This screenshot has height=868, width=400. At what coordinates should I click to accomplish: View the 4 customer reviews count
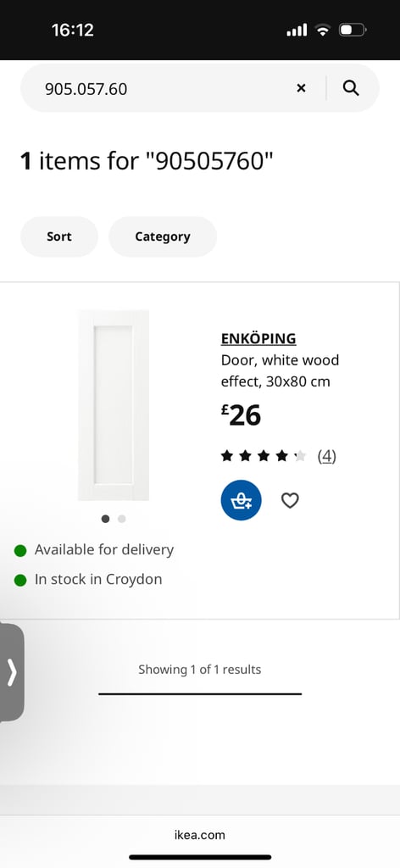[327, 456]
